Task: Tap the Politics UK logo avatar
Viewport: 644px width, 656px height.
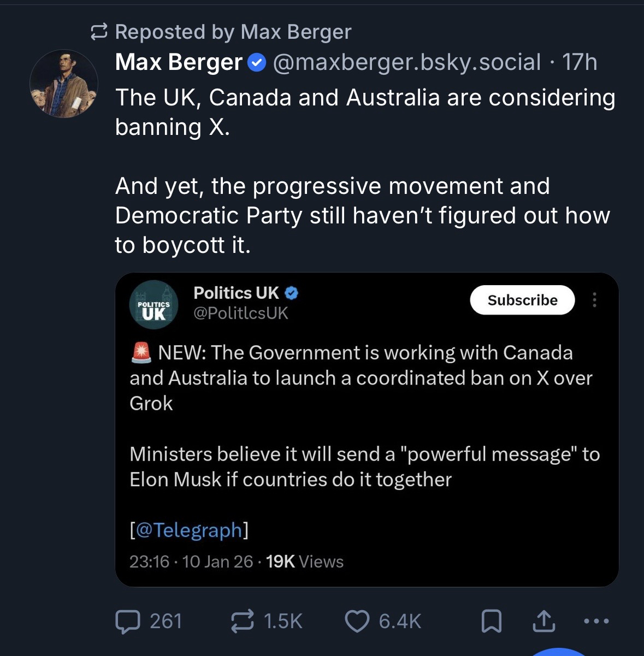Action: coord(153,305)
